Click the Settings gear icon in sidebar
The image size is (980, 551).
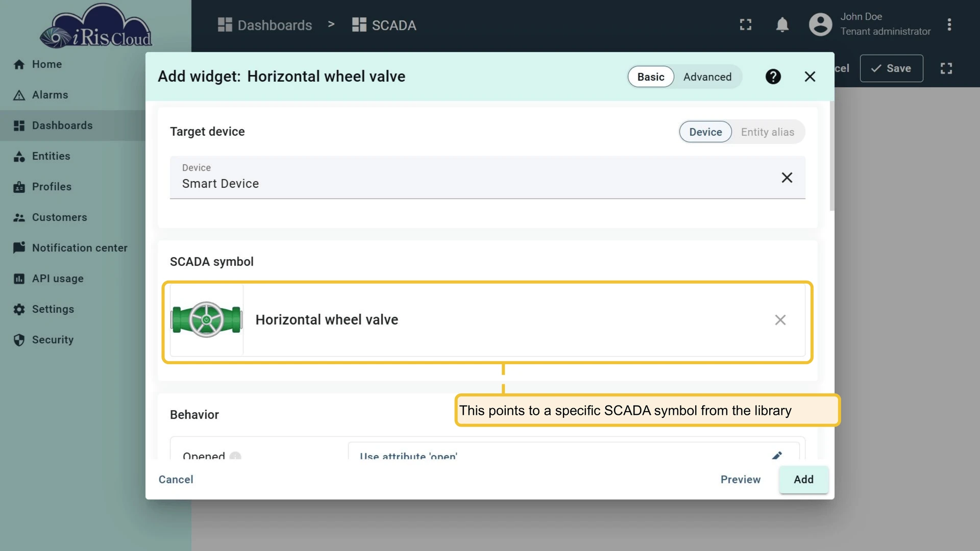click(19, 309)
